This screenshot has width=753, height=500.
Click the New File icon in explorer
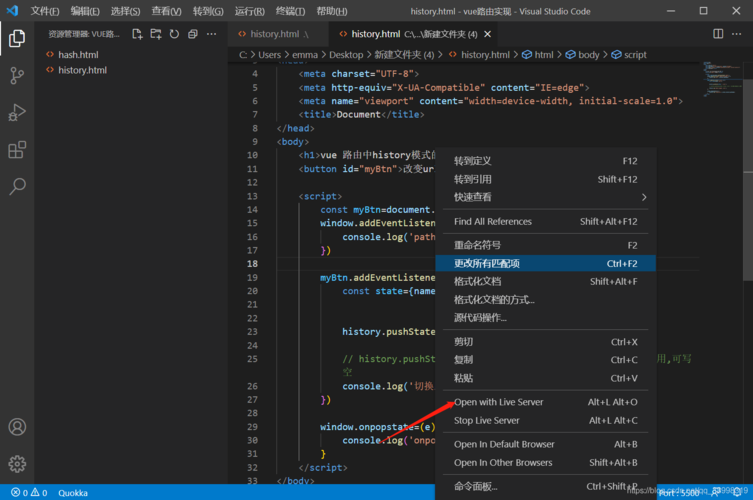(x=137, y=34)
